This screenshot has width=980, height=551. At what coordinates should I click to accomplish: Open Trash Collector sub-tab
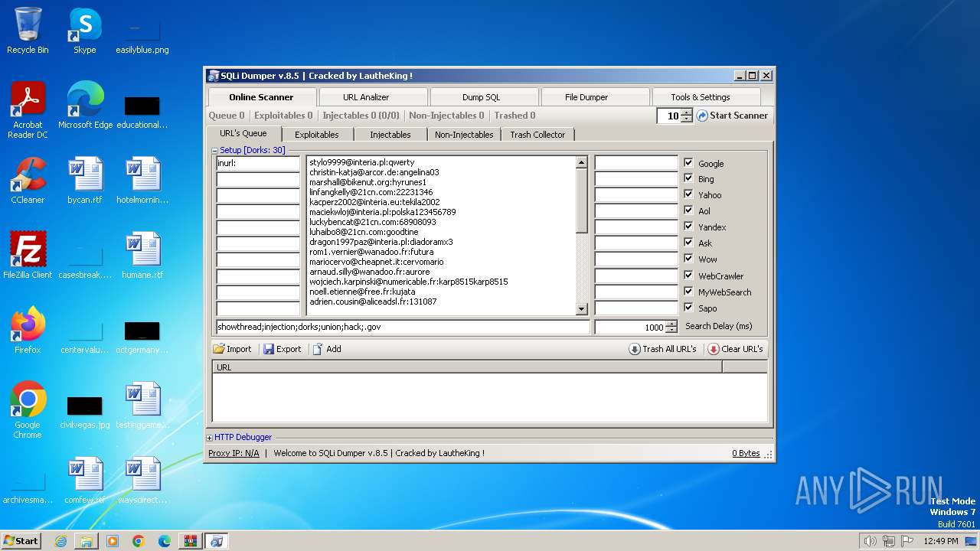537,135
